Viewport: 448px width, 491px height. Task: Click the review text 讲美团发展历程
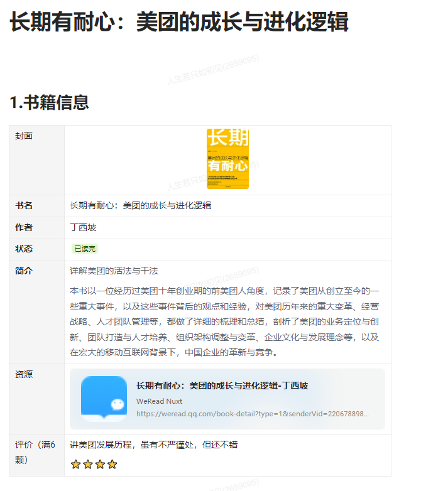(x=153, y=445)
